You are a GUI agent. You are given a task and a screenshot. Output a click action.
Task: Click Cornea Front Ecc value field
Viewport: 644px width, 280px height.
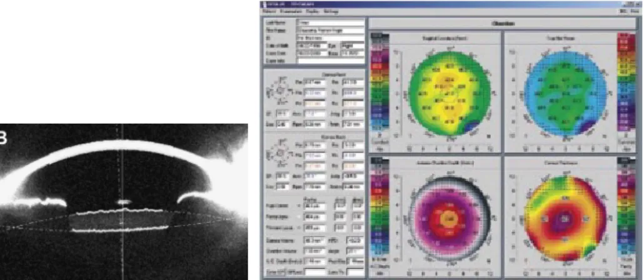coord(284,125)
